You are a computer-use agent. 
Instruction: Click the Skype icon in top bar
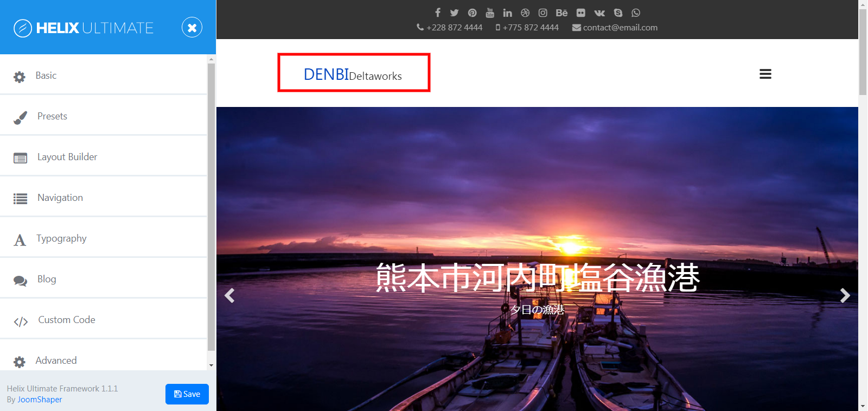tap(618, 12)
